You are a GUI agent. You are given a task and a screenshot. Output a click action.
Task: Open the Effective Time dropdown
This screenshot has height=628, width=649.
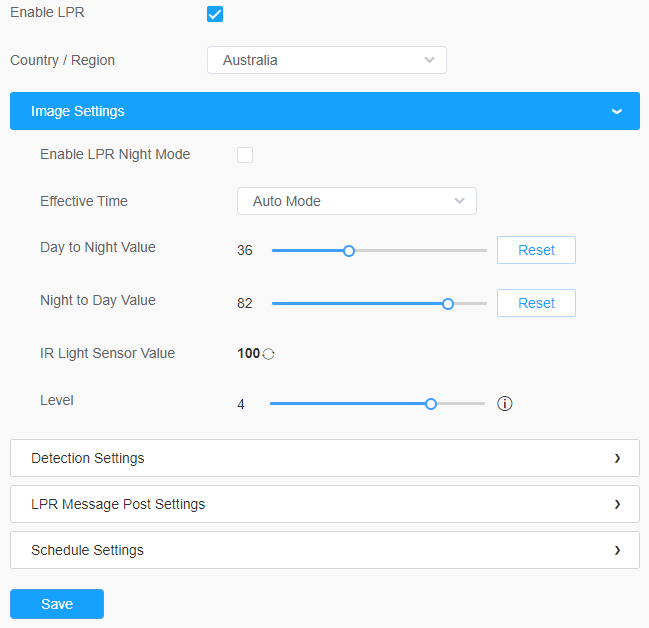click(x=356, y=201)
